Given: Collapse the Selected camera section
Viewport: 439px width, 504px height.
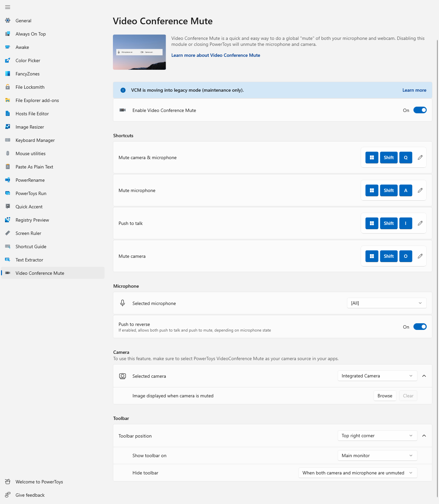Looking at the screenshot, I should [424, 376].
